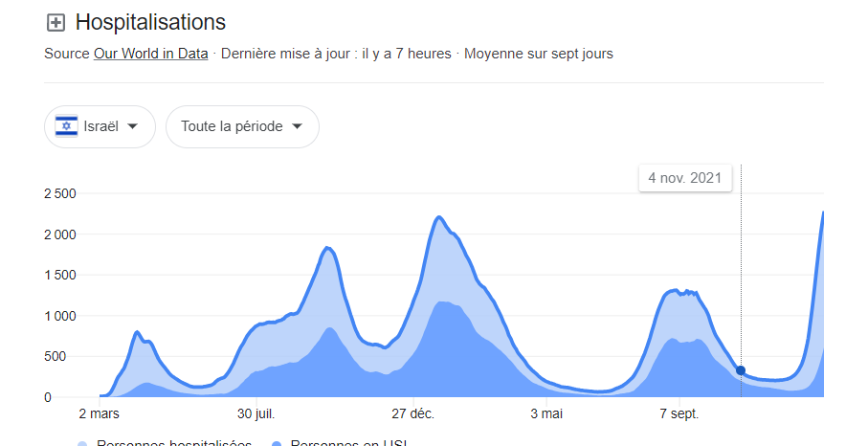Click the 3 mai date label
The image size is (868, 446).
[x=545, y=414]
